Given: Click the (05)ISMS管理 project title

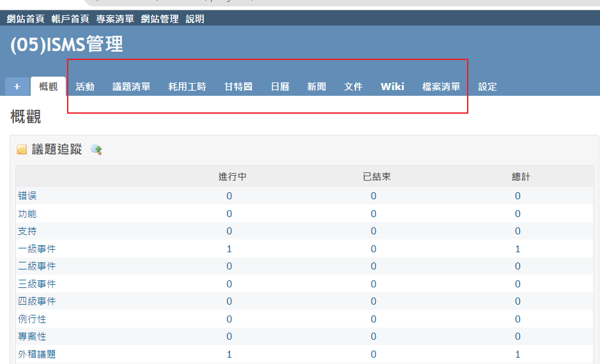Looking at the screenshot, I should tap(66, 44).
